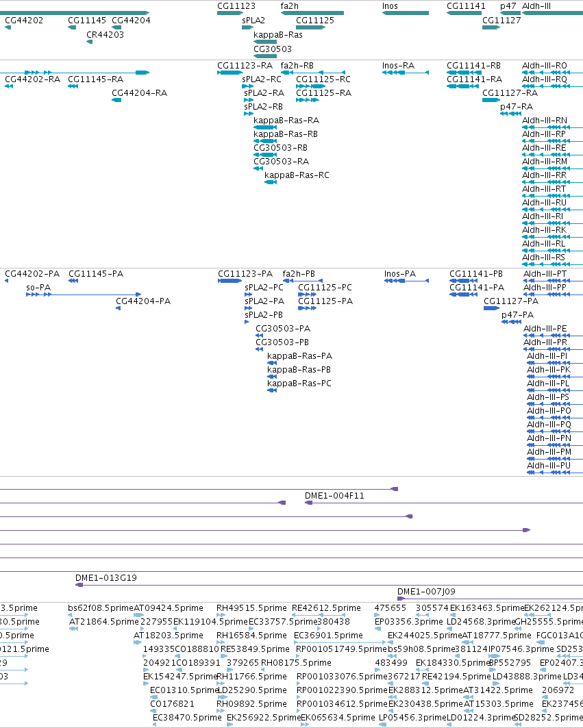Click transcript Aldh-III-RS
This screenshot has height=728, width=583.
pos(543,258)
